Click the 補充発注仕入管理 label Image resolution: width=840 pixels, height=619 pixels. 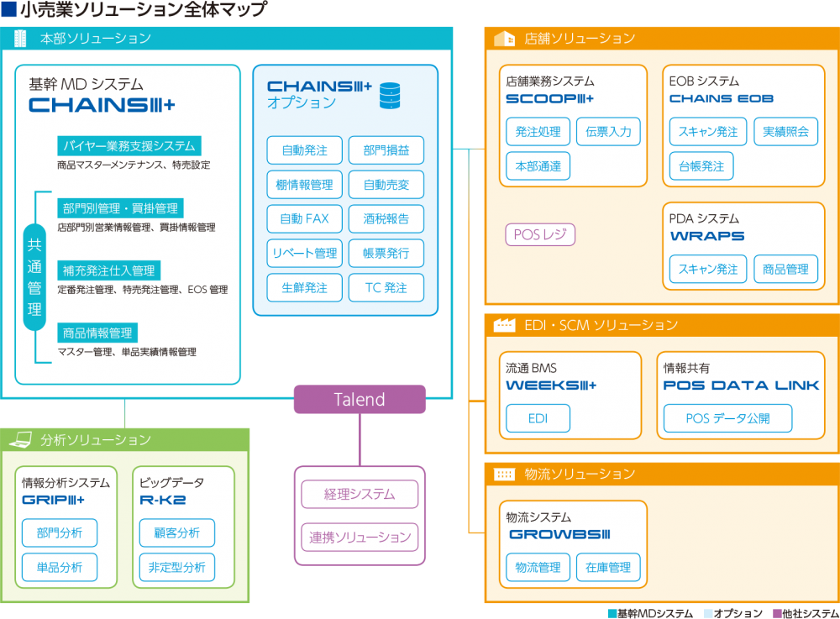coord(108,271)
